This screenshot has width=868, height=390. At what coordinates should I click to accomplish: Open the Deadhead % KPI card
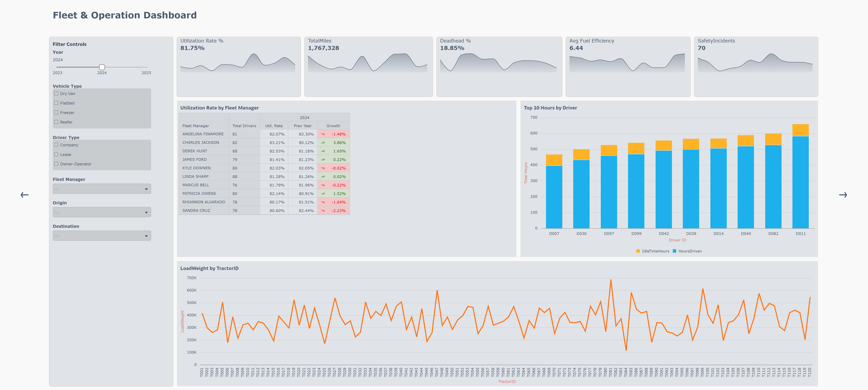499,67
